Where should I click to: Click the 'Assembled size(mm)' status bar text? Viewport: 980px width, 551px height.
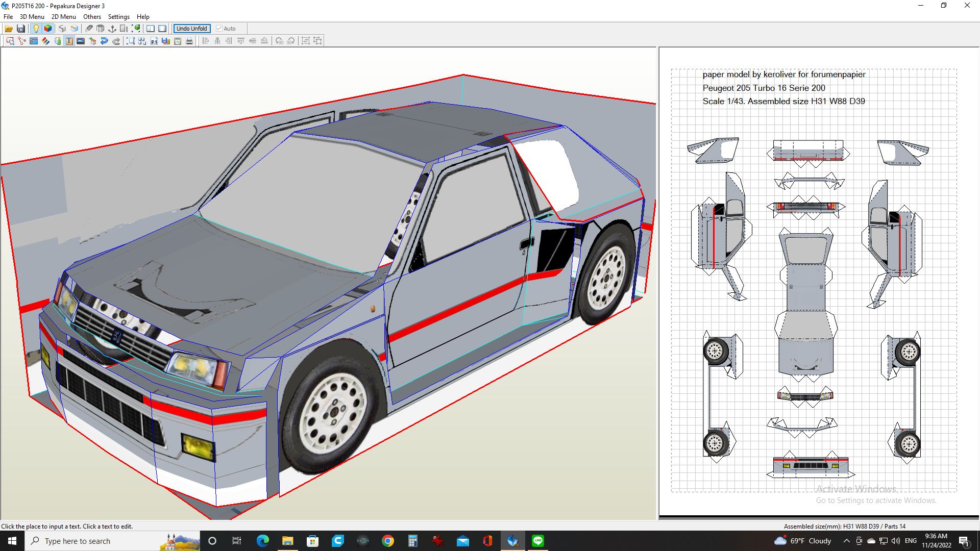(x=845, y=526)
